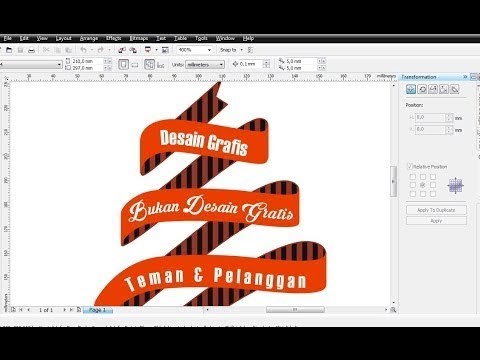Viewport: 480px width, 360px height.
Task: Open the Arrange menu
Action: coord(89,38)
